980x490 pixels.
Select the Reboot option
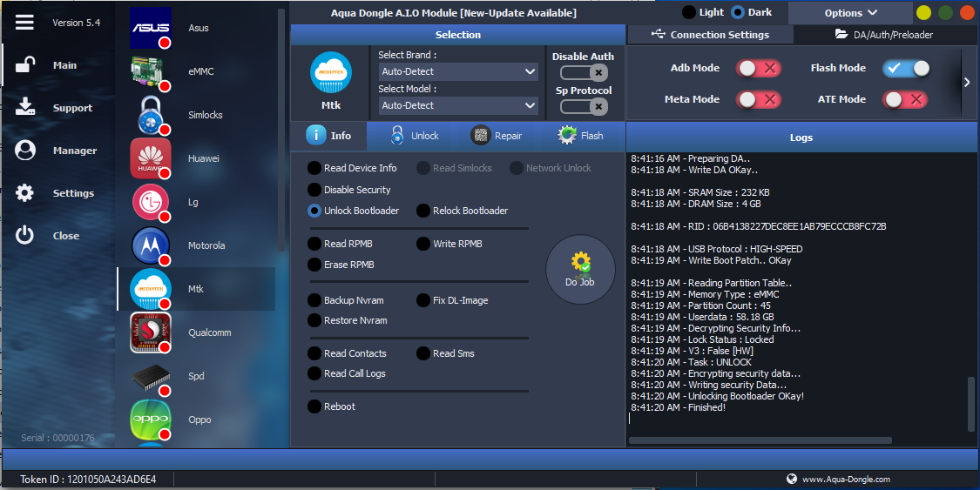(331, 406)
